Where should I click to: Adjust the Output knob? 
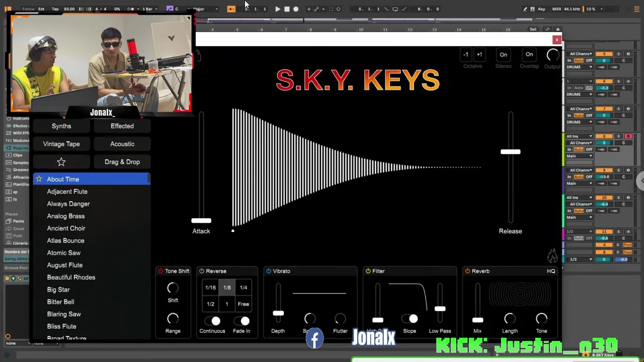552,55
